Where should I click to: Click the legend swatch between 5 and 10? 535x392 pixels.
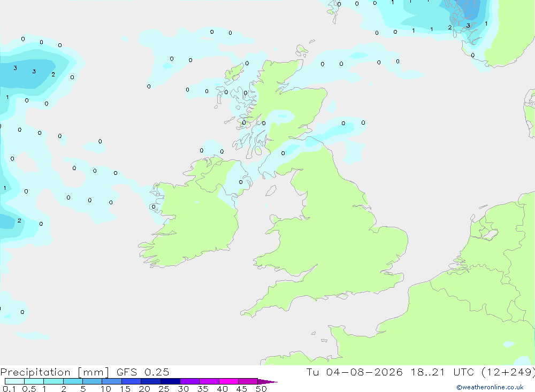(x=93, y=381)
